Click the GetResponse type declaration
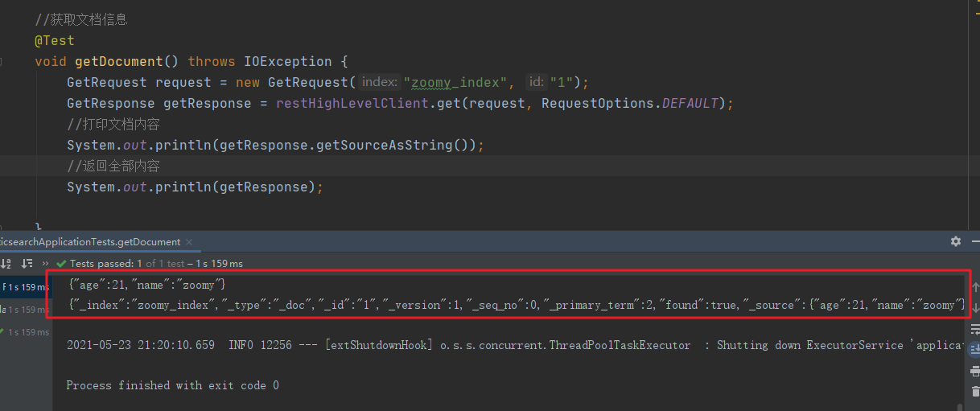The width and height of the screenshot is (980, 411). (x=110, y=103)
